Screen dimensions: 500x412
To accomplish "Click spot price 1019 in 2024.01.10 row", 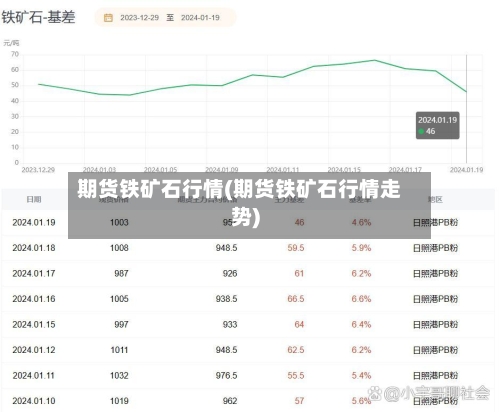I will (x=119, y=401).
